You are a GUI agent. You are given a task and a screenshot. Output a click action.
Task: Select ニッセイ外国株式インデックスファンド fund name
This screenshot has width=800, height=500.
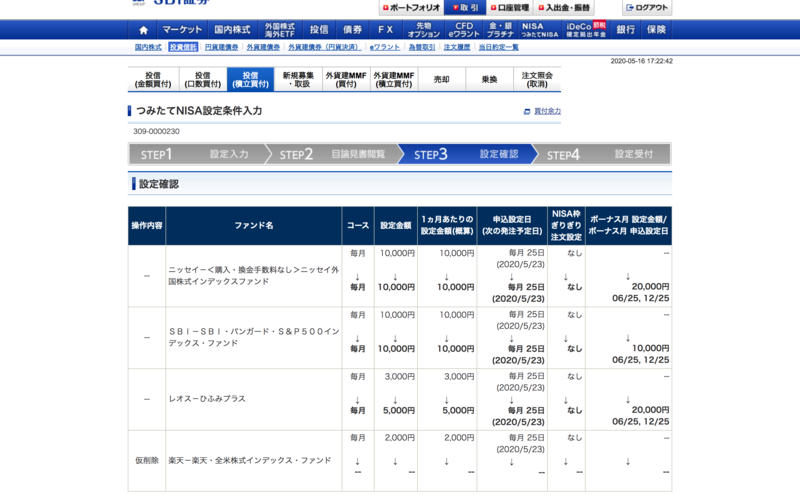[x=254, y=276]
